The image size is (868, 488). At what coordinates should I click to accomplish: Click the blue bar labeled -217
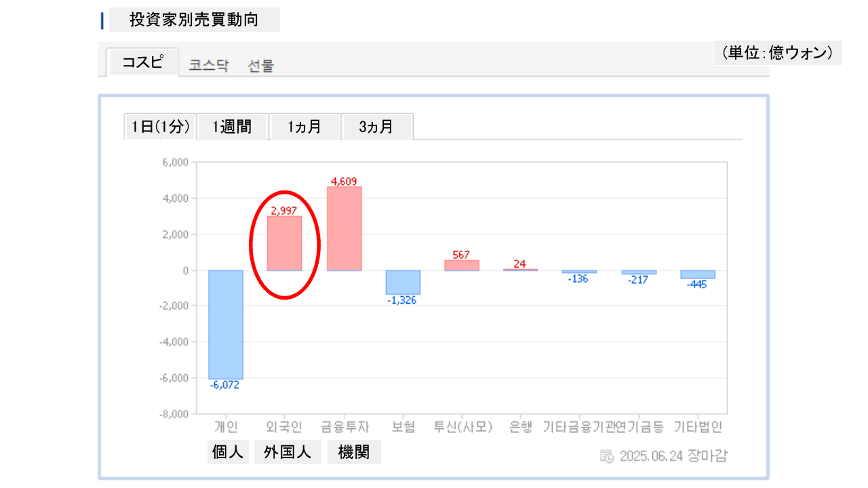(639, 272)
